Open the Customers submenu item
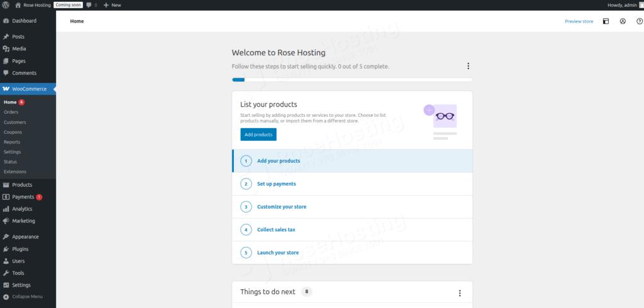 [15, 123]
